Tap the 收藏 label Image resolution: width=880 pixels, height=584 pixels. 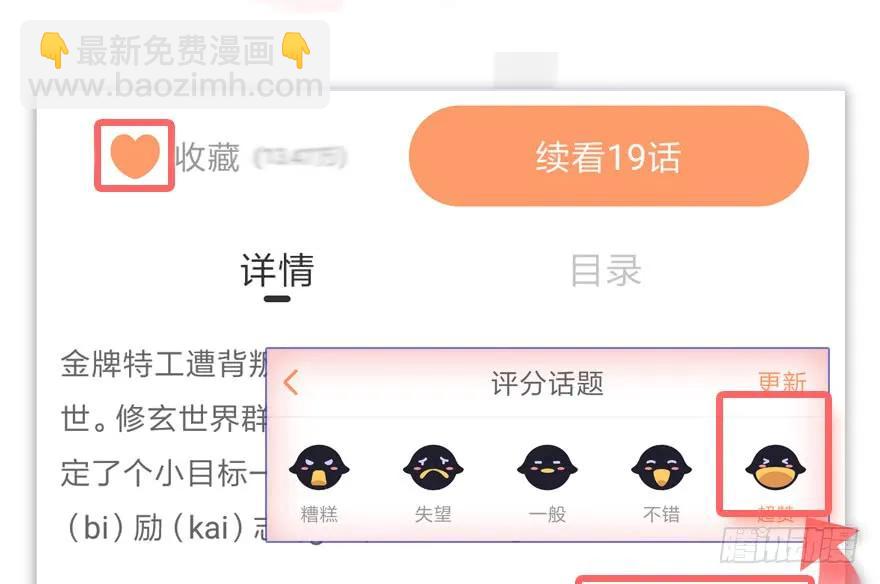point(208,158)
